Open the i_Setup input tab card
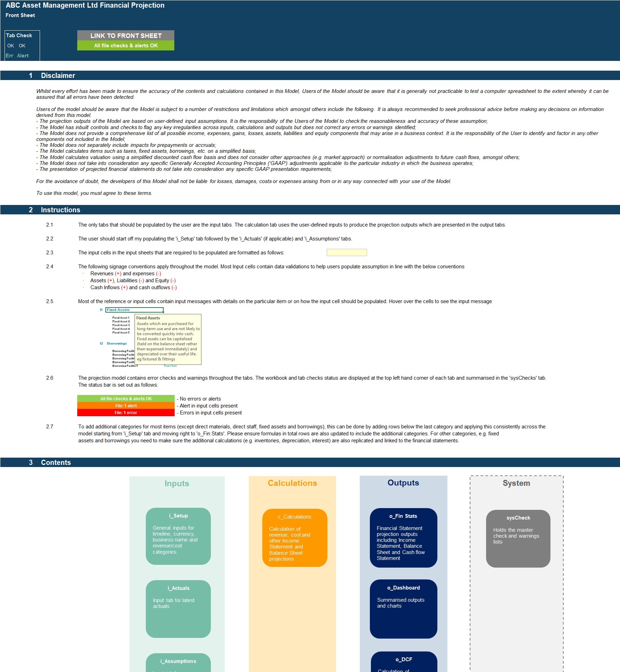This screenshot has width=620, height=672. point(178,536)
